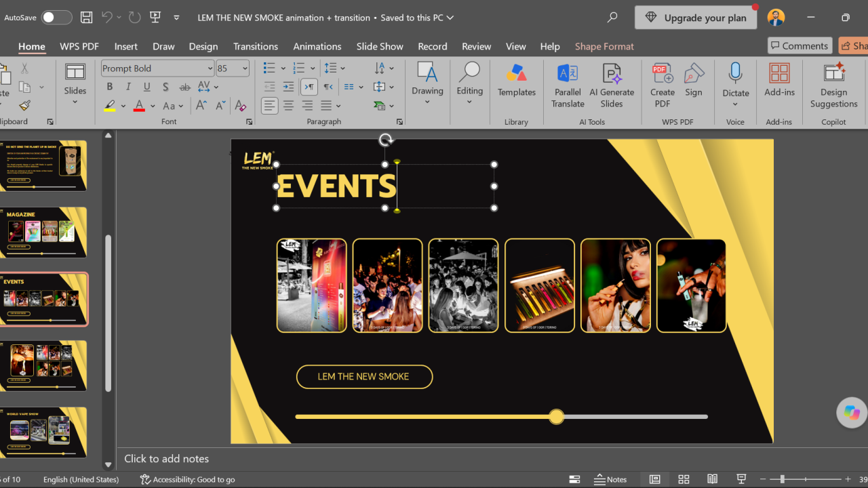Expand the Editing dropdown
Screen dimensions: 868x488
click(469, 102)
